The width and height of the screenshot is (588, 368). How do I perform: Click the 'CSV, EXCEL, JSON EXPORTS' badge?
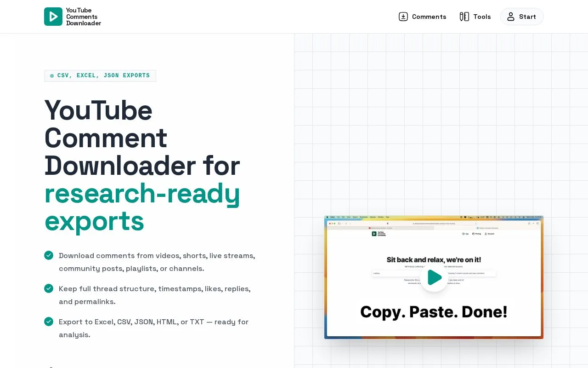point(100,76)
